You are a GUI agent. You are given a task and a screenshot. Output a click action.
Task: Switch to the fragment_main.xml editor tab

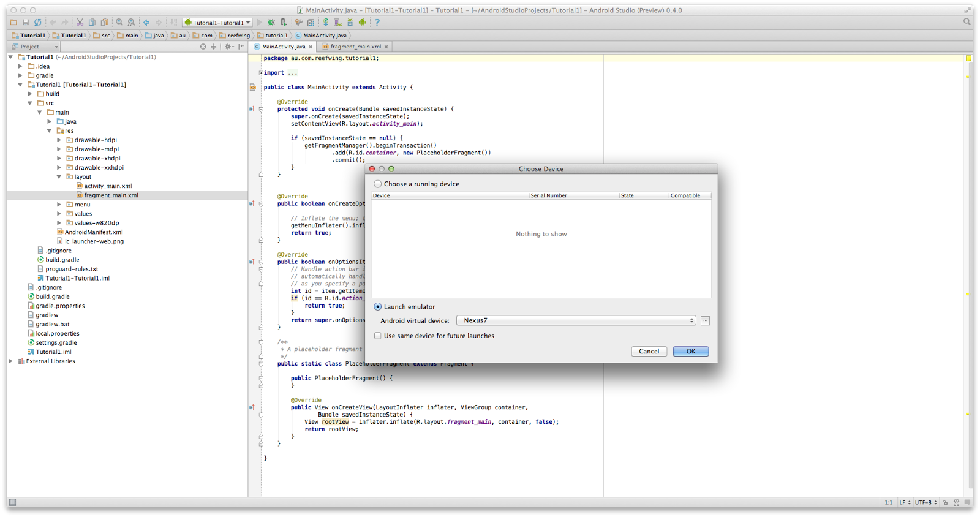(x=355, y=47)
